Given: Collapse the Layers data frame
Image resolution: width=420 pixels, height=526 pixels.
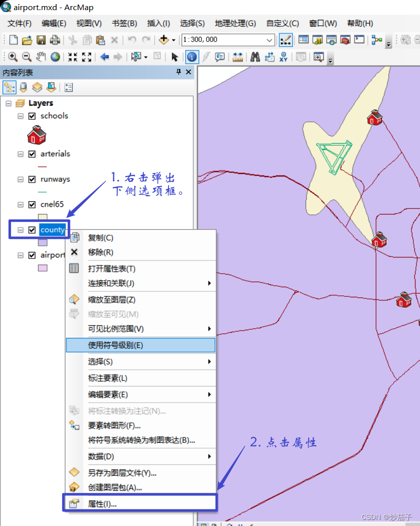Looking at the screenshot, I should (9, 103).
